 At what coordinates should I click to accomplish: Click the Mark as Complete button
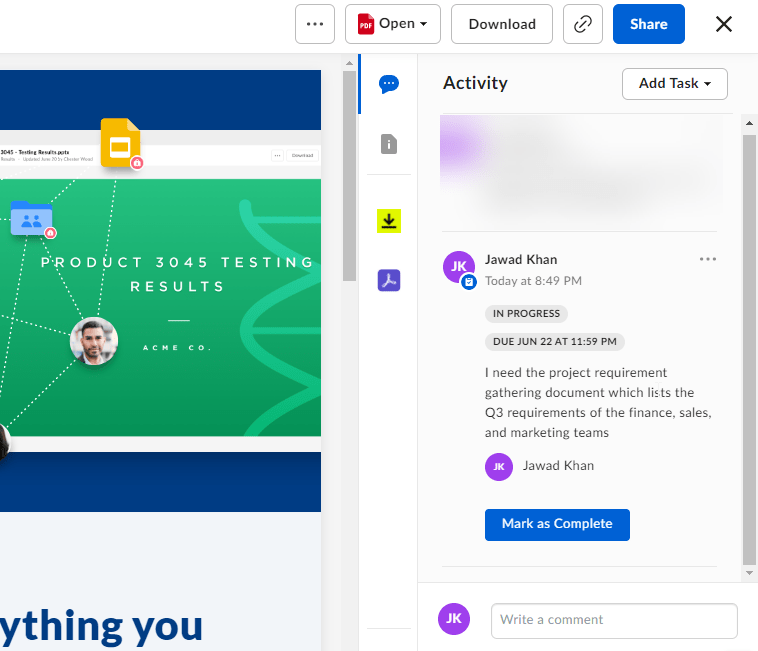tap(557, 524)
